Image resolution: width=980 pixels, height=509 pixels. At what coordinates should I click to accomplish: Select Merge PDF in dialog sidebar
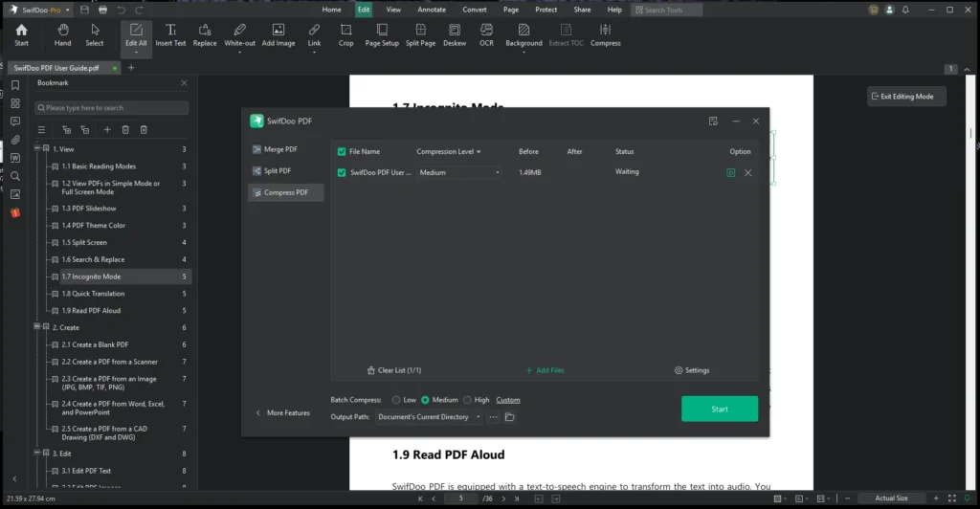pyautogui.click(x=285, y=149)
